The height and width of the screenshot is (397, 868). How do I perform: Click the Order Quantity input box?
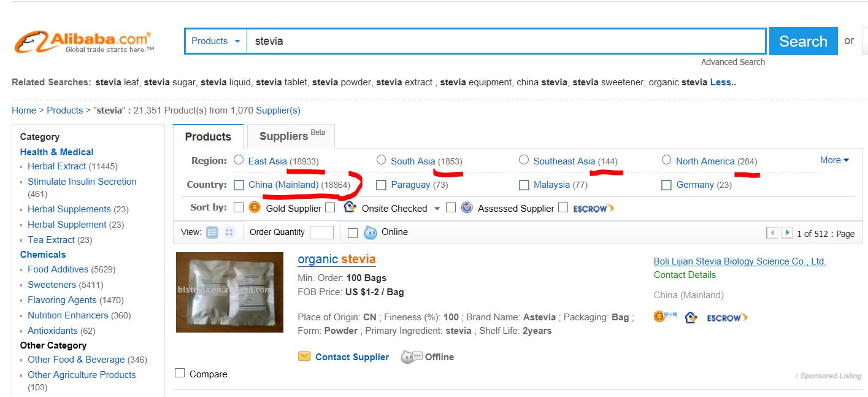coord(321,233)
